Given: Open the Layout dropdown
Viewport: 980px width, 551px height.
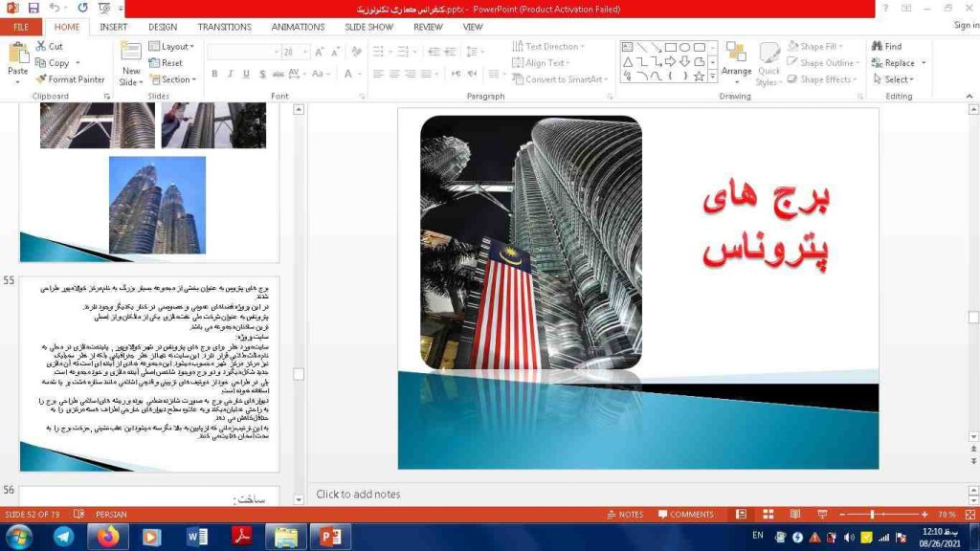Looking at the screenshot, I should (172, 46).
